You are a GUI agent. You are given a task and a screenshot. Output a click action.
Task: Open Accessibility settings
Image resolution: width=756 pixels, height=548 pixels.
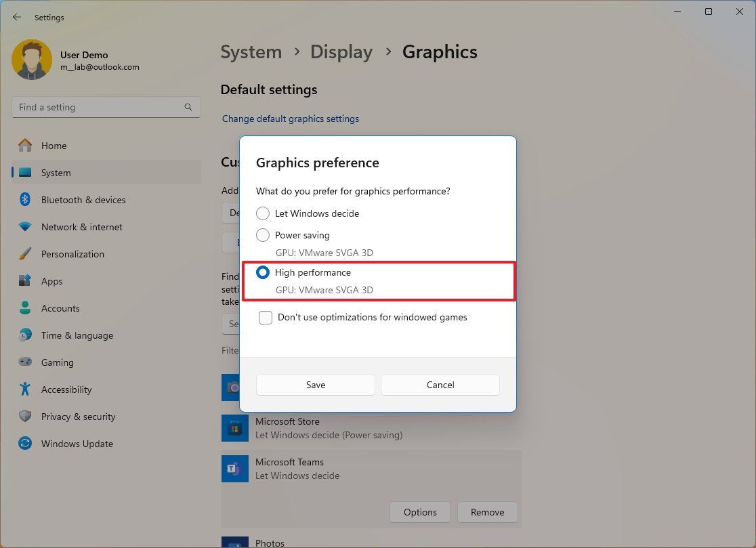point(66,389)
